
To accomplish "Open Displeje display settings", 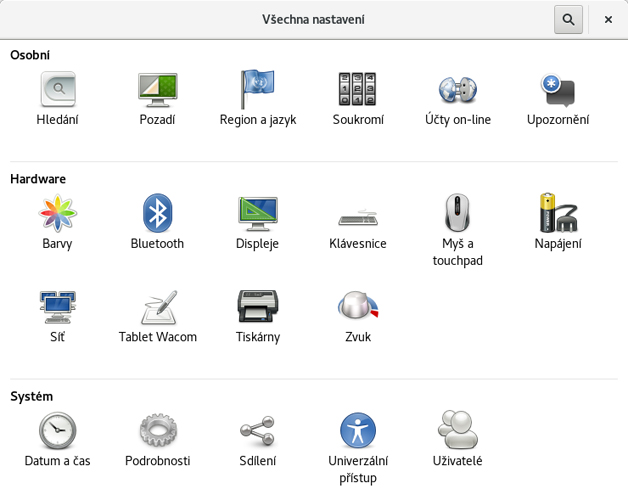I will coord(258,222).
